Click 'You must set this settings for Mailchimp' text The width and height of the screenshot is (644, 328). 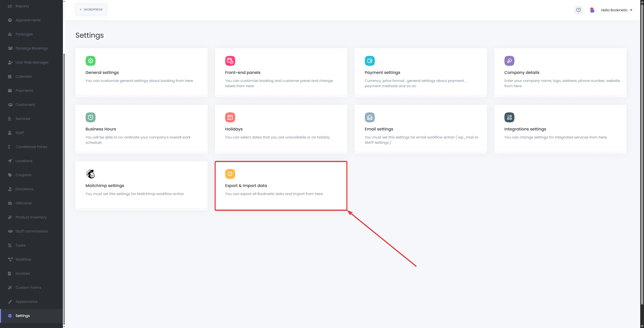(135, 194)
